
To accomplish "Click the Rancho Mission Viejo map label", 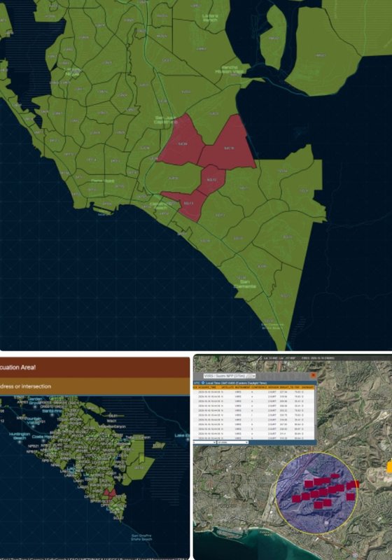I will pyautogui.click(x=230, y=69).
